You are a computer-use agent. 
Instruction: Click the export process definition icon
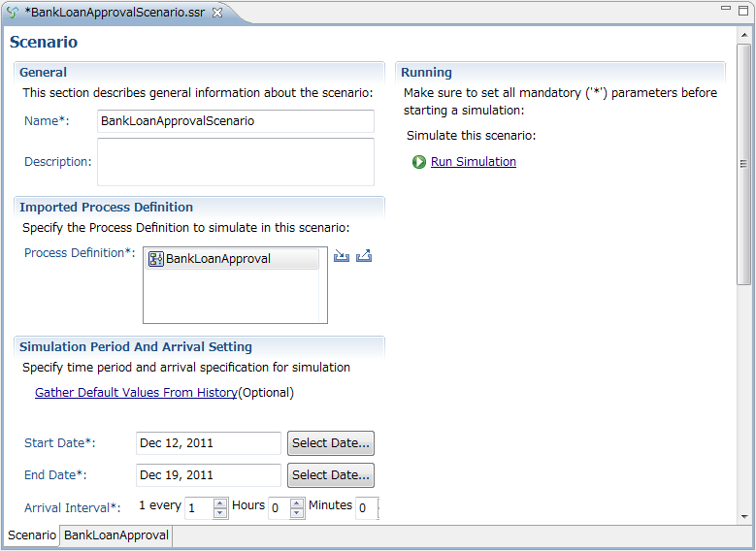pos(364,255)
